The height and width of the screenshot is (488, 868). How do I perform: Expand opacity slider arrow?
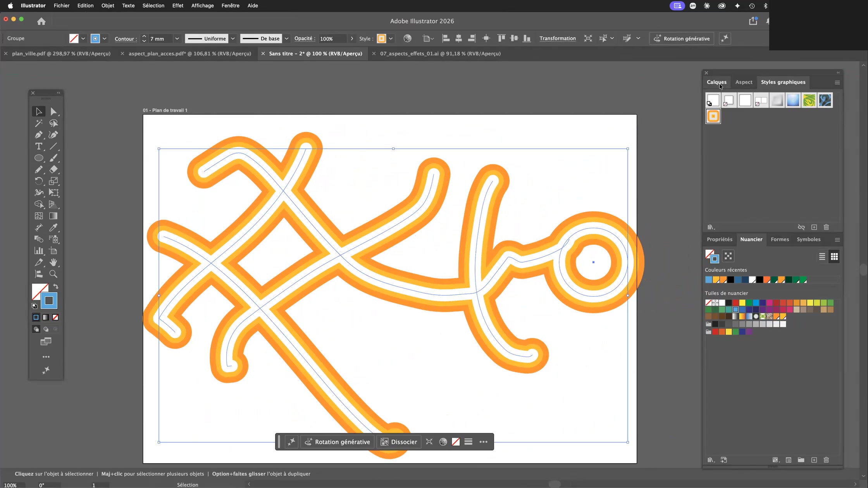pyautogui.click(x=352, y=38)
